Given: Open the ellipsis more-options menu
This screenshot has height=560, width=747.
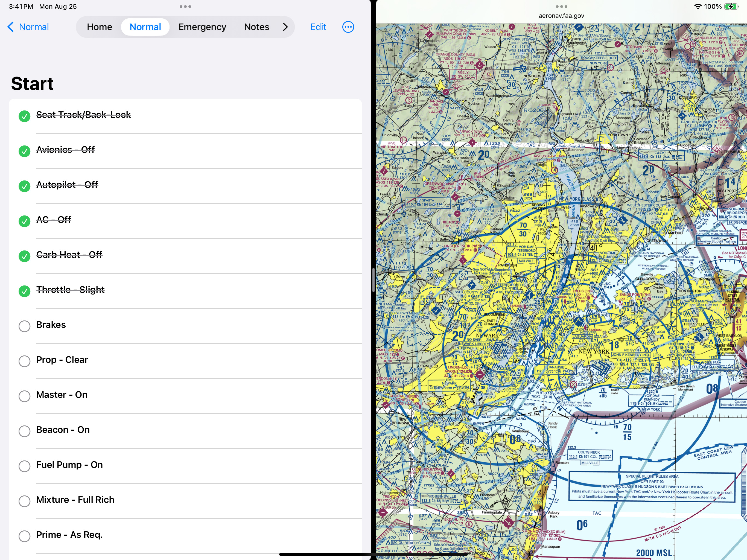Looking at the screenshot, I should [x=348, y=27].
